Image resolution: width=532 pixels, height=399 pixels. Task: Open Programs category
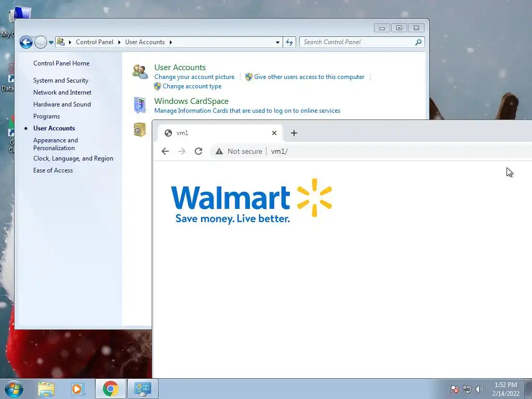click(x=46, y=116)
